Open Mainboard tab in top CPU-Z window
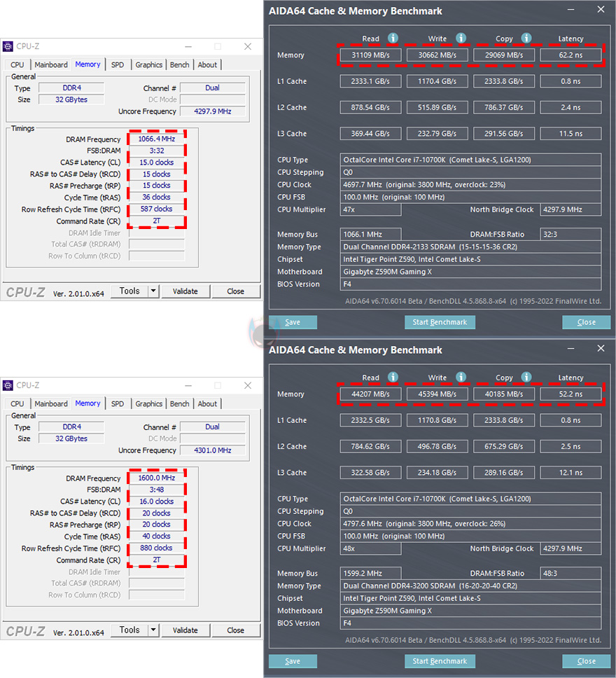616x678 pixels. pyautogui.click(x=51, y=65)
